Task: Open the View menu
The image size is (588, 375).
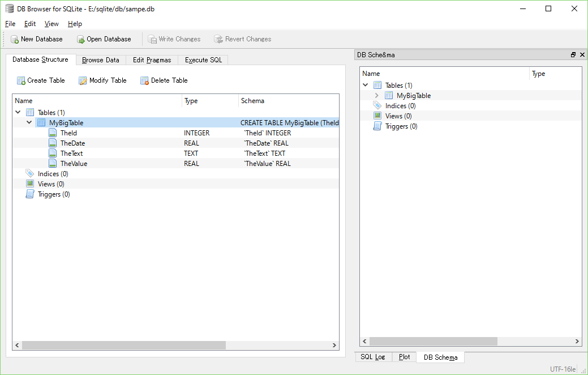Action: 51,24
